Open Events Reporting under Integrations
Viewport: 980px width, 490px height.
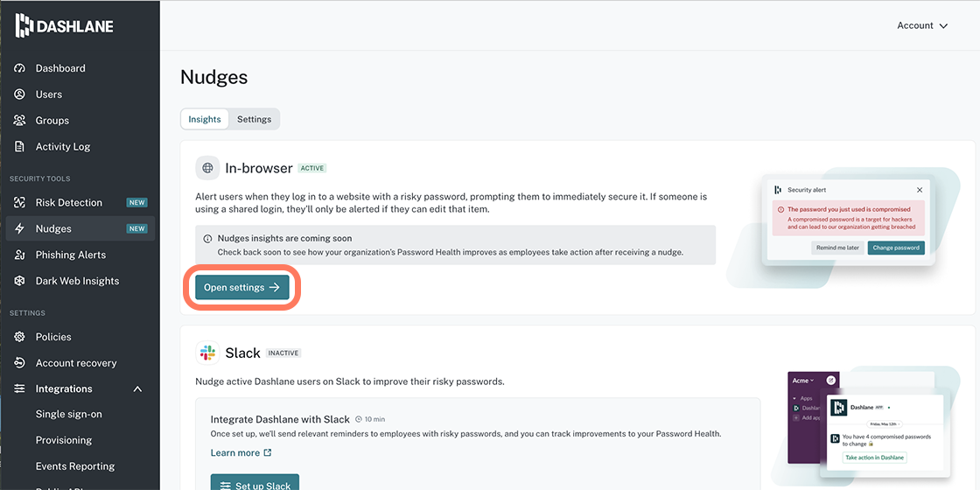(x=75, y=466)
